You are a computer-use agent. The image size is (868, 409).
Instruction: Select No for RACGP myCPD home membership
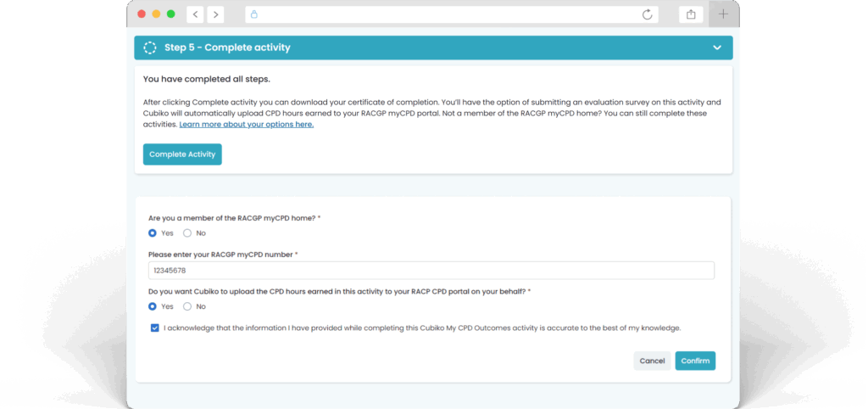[x=187, y=233]
